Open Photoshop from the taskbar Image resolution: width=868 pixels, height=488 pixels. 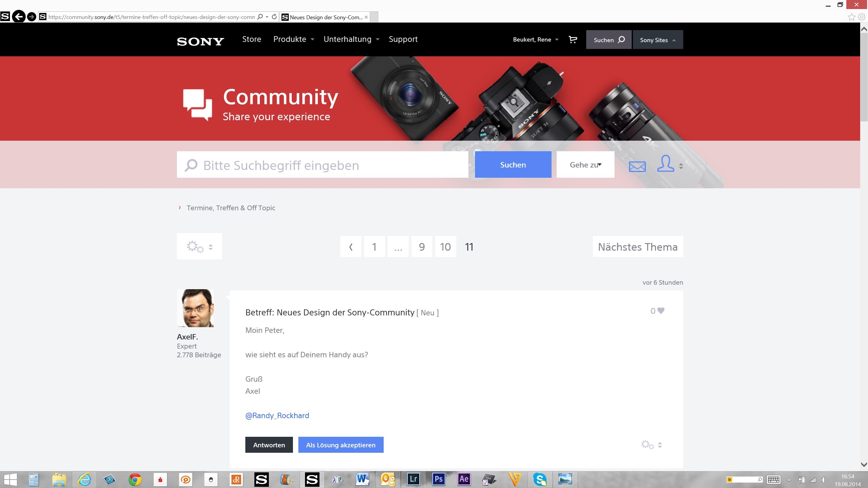[439, 479]
